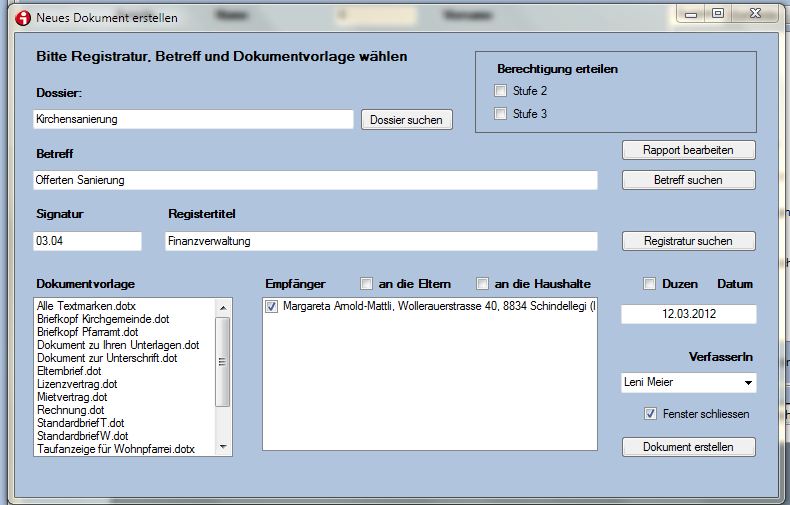Viewport: 790px width, 505px height.
Task: Click the 'Rapport bearbeiten' button
Action: coord(688,150)
